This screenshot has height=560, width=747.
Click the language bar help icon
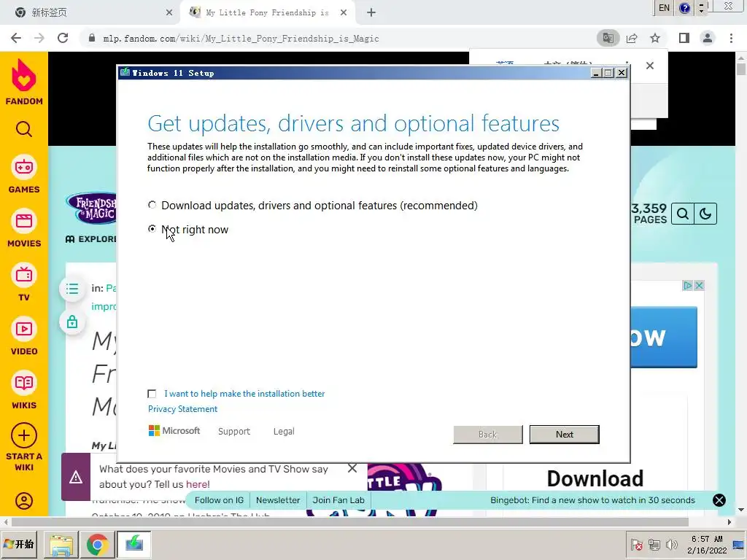pyautogui.click(x=684, y=7)
